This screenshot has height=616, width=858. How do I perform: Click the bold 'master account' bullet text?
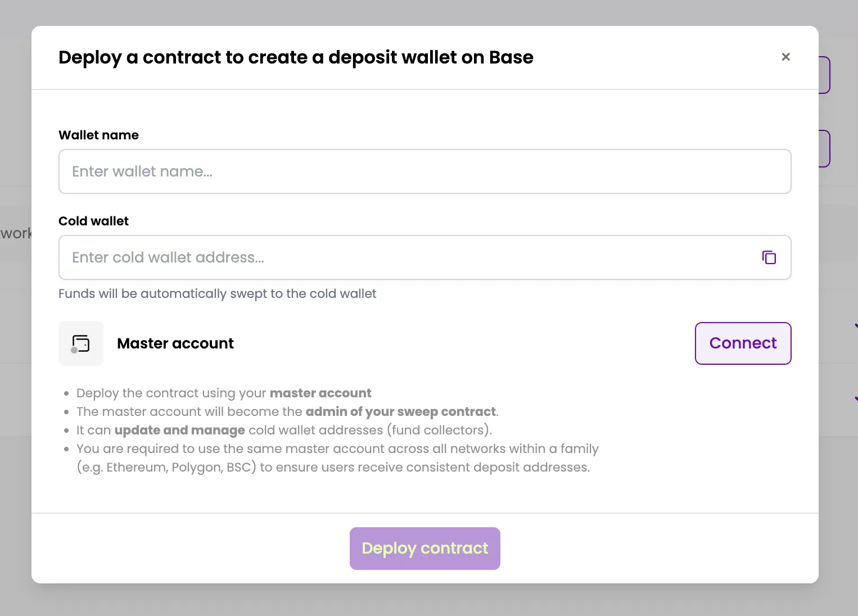click(x=320, y=393)
